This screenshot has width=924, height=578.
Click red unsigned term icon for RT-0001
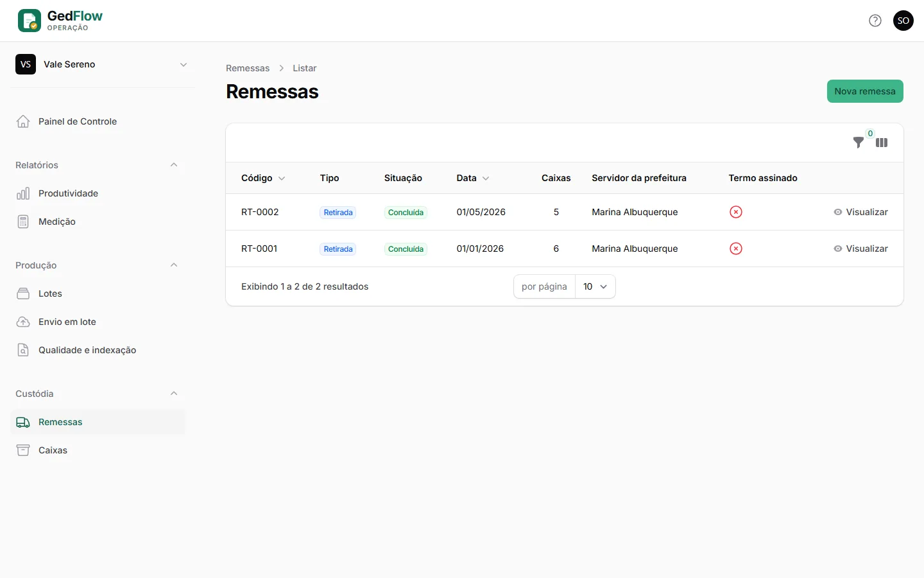[x=736, y=249]
